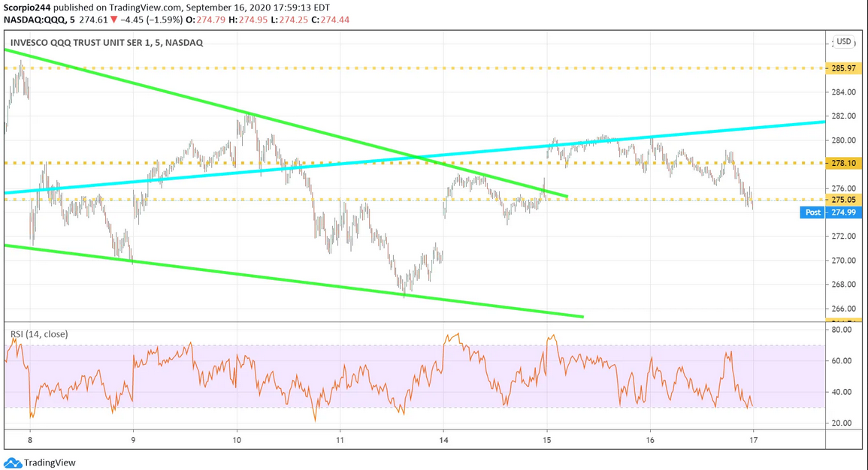Image resolution: width=868 pixels, height=470 pixels.
Task: Select the INVESCO QQQ TRUST chart title
Action: click(107, 43)
